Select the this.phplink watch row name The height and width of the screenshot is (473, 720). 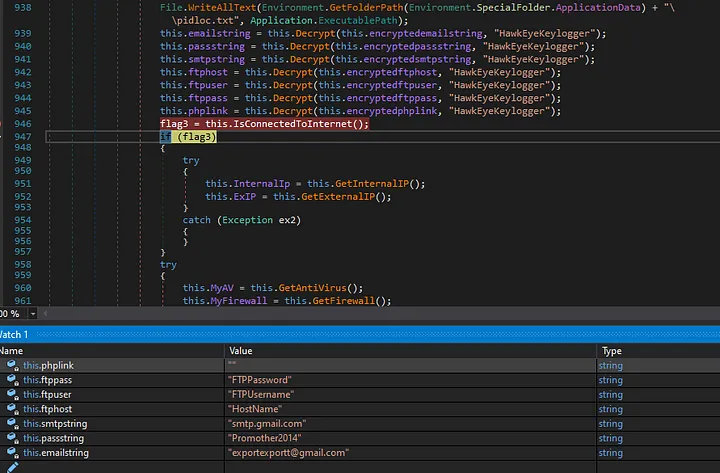[x=48, y=366]
